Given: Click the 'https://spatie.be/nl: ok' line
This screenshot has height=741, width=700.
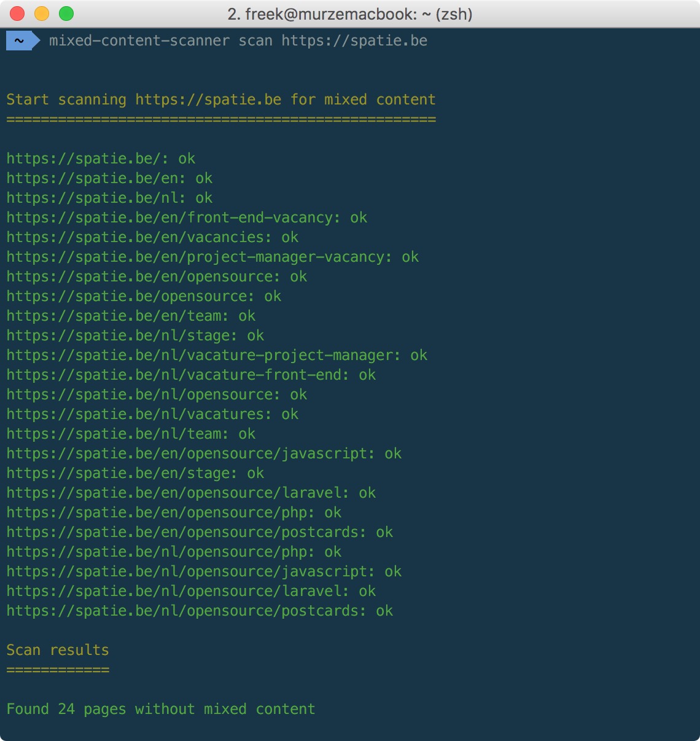Looking at the screenshot, I should [109, 198].
